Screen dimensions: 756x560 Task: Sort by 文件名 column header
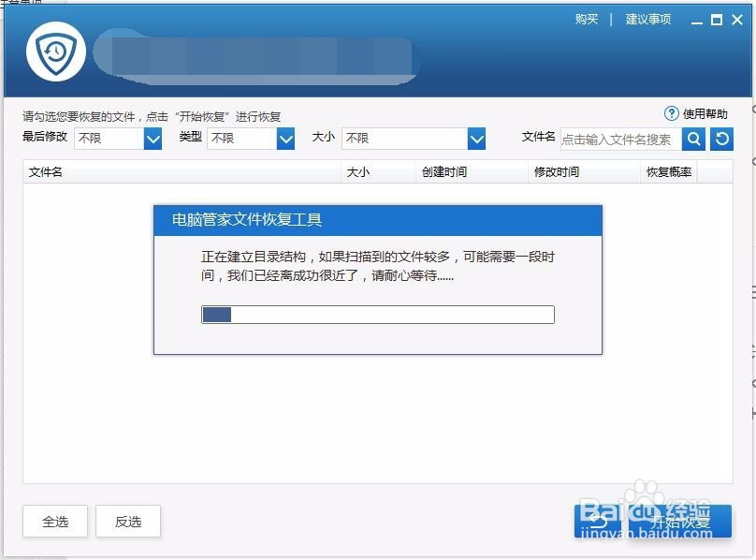182,172
